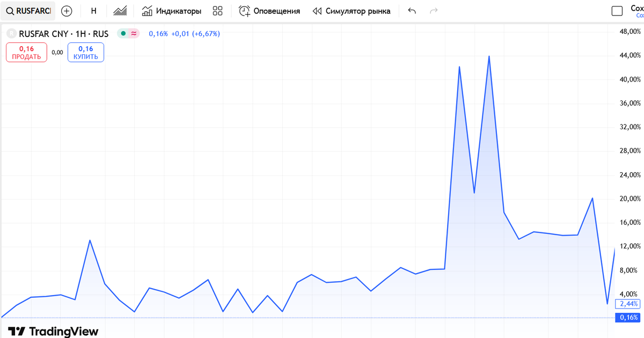Click the alarm clock alert icon
This screenshot has height=338, width=644.
click(x=244, y=11)
